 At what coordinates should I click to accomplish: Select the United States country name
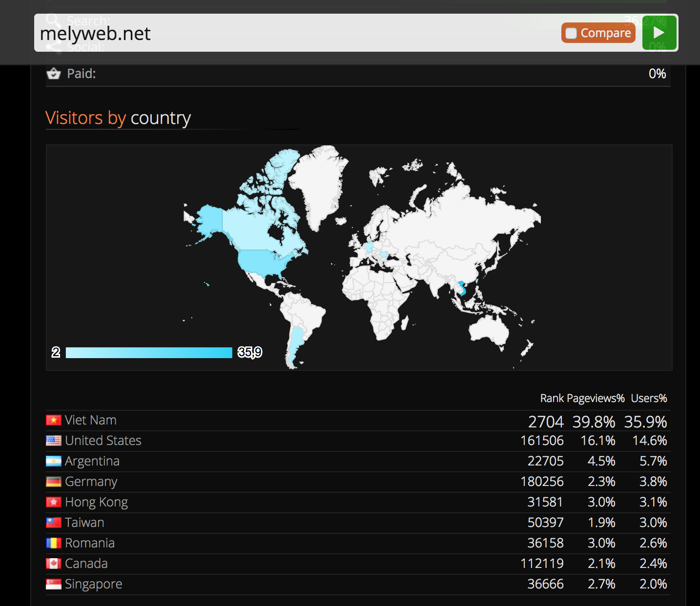(x=103, y=441)
